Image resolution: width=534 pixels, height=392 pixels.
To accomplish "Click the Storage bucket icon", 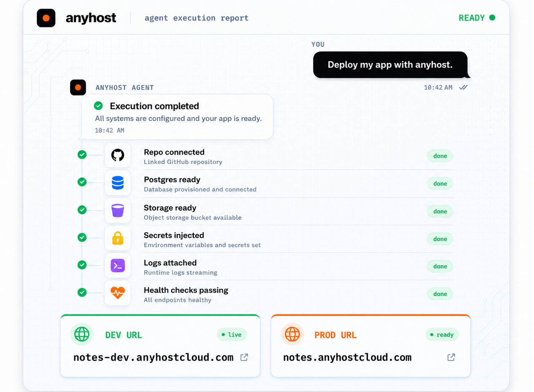I will (118, 211).
